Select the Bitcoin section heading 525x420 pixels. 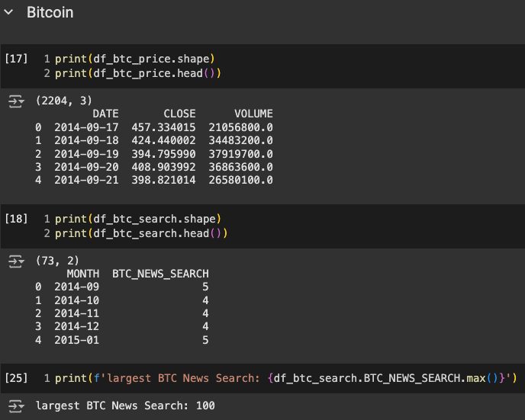click(50, 12)
